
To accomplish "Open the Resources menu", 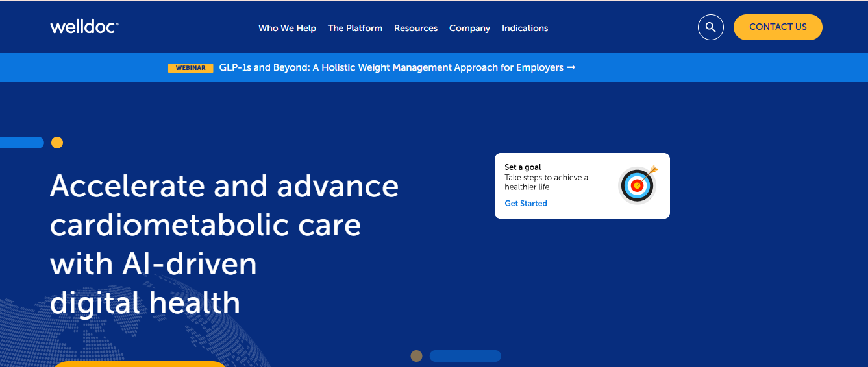I will 415,28.
